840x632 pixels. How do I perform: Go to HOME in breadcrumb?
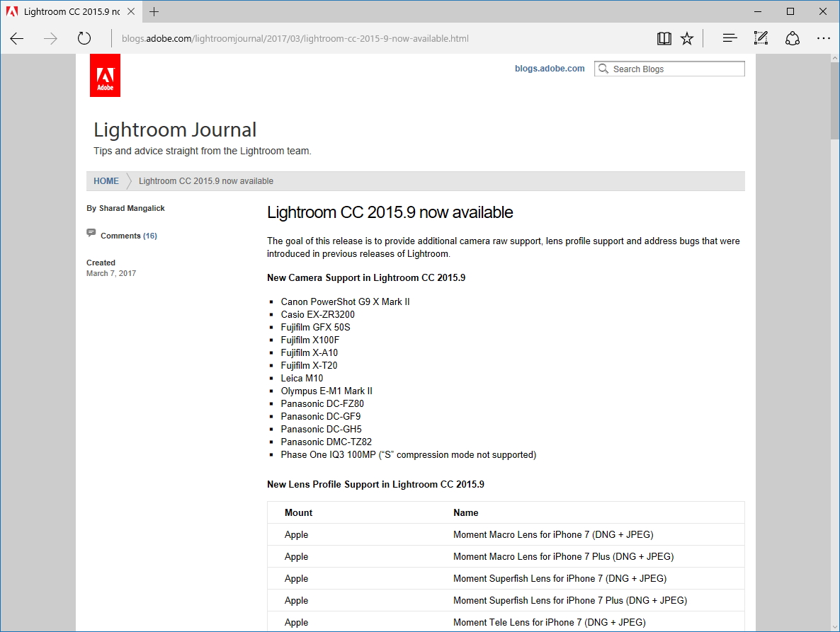click(x=106, y=181)
